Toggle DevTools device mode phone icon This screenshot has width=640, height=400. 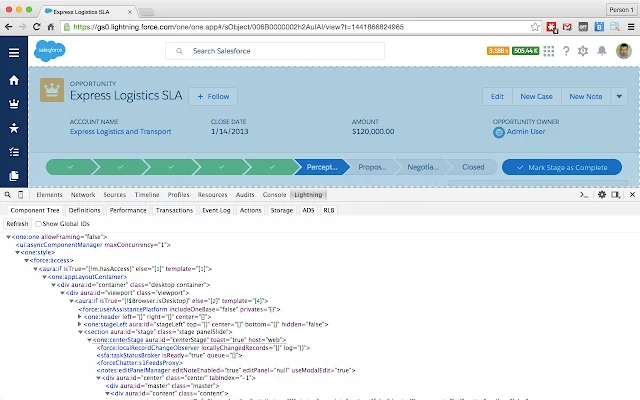(20, 195)
